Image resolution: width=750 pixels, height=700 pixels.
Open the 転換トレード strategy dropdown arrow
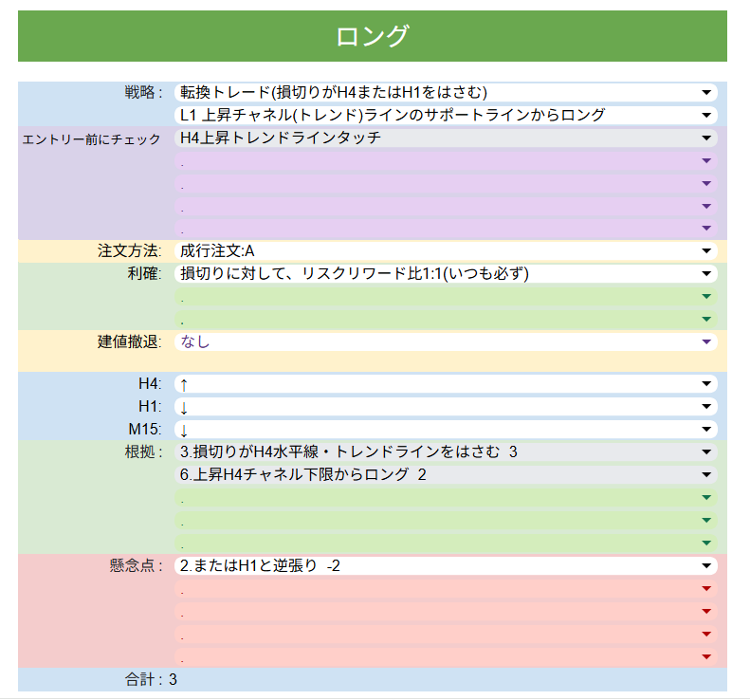pos(706,93)
